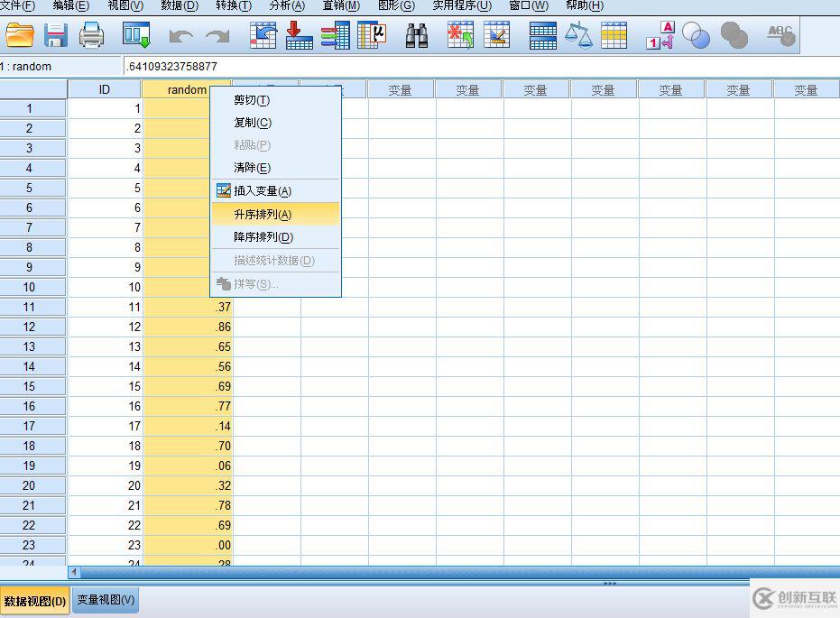Click the Go to variable icon with red arrow
The image size is (840, 618).
coord(299,35)
